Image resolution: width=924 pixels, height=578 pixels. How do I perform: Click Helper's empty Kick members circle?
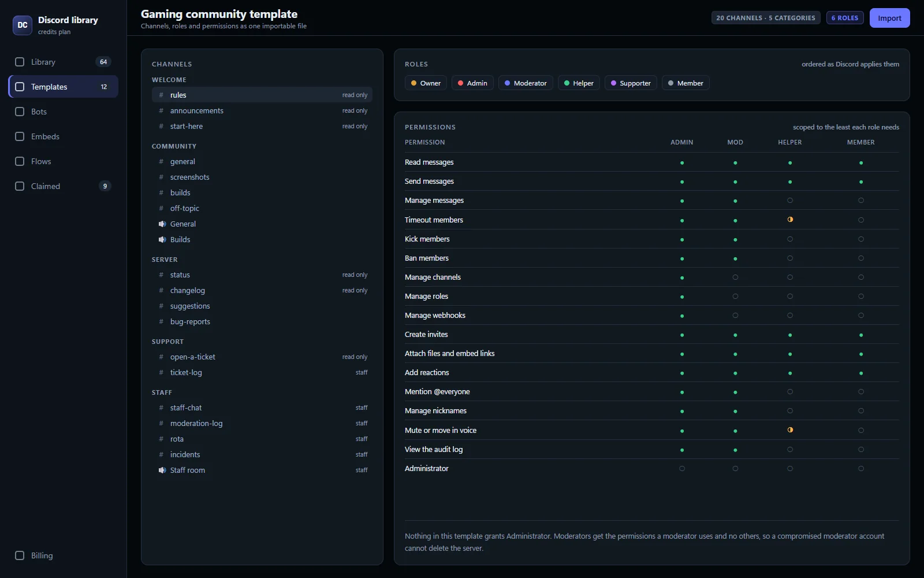coord(790,239)
